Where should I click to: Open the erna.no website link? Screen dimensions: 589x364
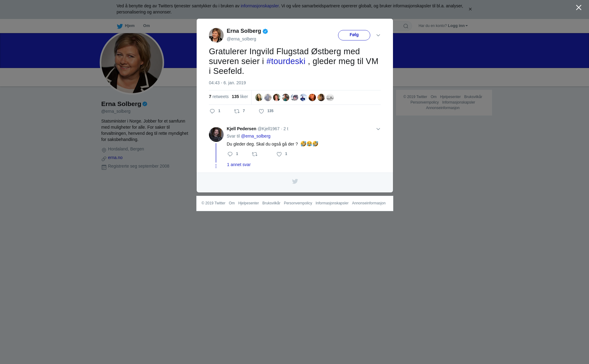[115, 157]
